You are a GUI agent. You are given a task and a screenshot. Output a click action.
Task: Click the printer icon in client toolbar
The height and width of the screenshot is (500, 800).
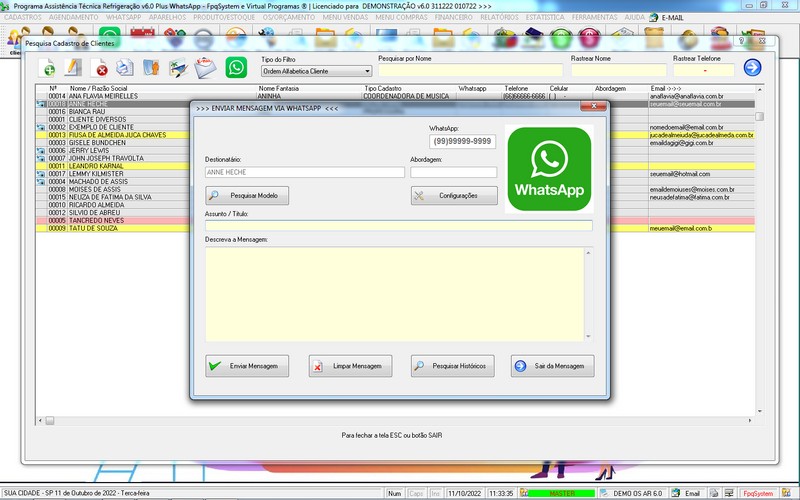click(126, 68)
